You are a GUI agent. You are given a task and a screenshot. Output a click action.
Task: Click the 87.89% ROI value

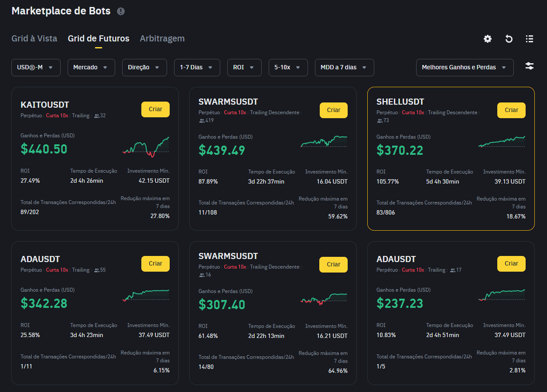click(208, 182)
